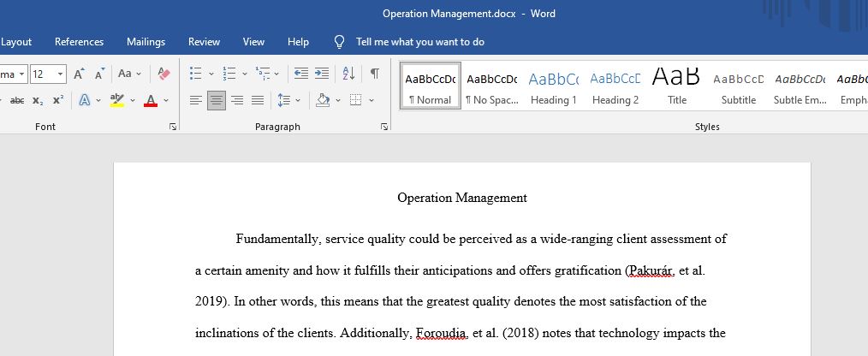Increase paragraph indent
This screenshot has width=868, height=356.
coord(322,74)
